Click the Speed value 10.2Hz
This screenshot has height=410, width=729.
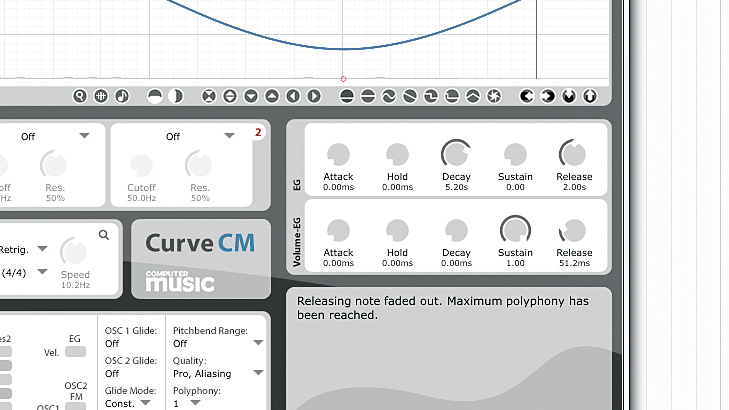coord(75,285)
